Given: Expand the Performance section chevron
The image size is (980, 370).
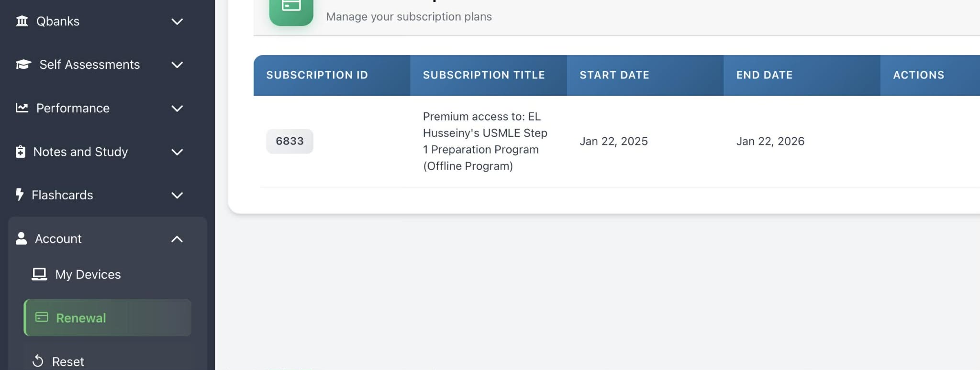Looking at the screenshot, I should click(177, 109).
